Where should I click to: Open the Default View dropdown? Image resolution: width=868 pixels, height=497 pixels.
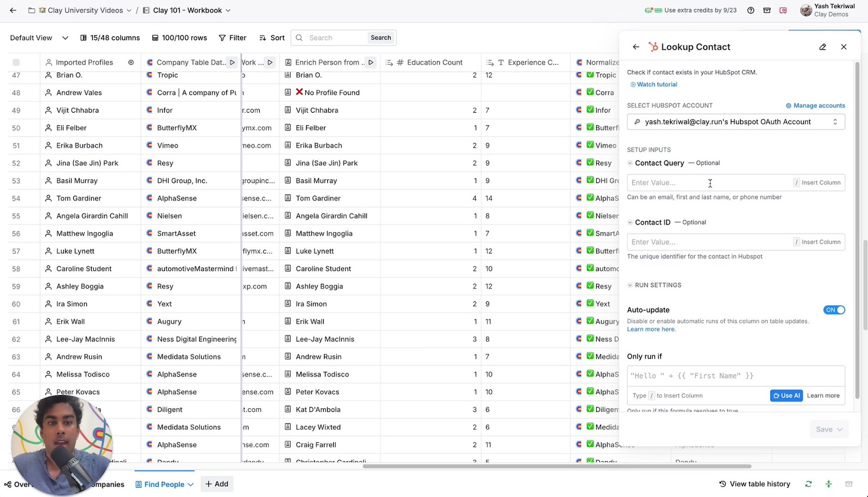pyautogui.click(x=39, y=38)
